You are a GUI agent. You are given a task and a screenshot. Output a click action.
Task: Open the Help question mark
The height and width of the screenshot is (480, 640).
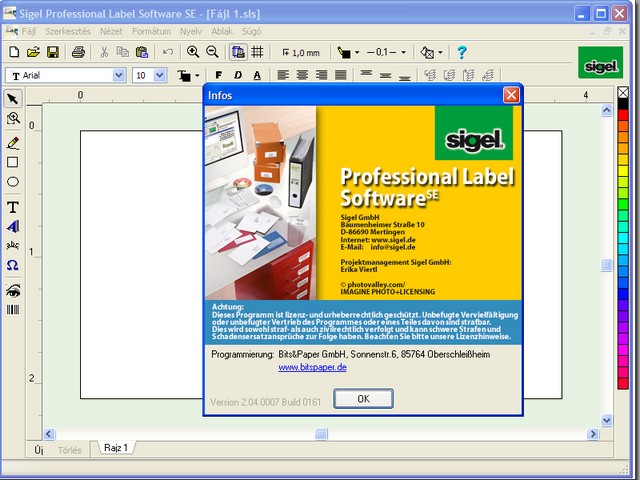click(462, 52)
